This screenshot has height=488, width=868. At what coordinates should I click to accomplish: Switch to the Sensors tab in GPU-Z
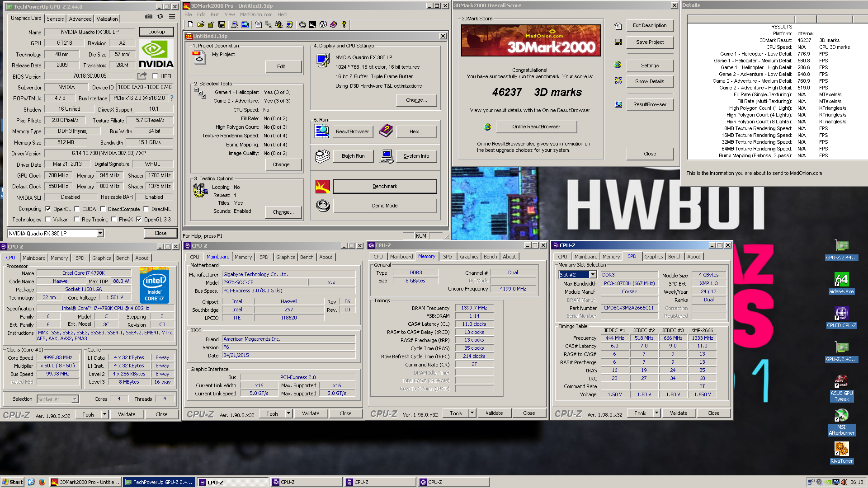[x=55, y=19]
